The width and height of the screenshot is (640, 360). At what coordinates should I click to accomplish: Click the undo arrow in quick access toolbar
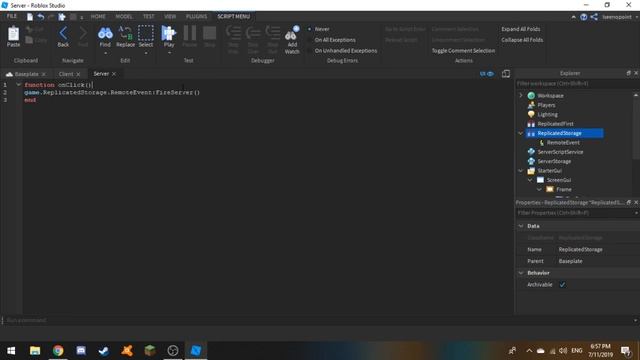41,17
